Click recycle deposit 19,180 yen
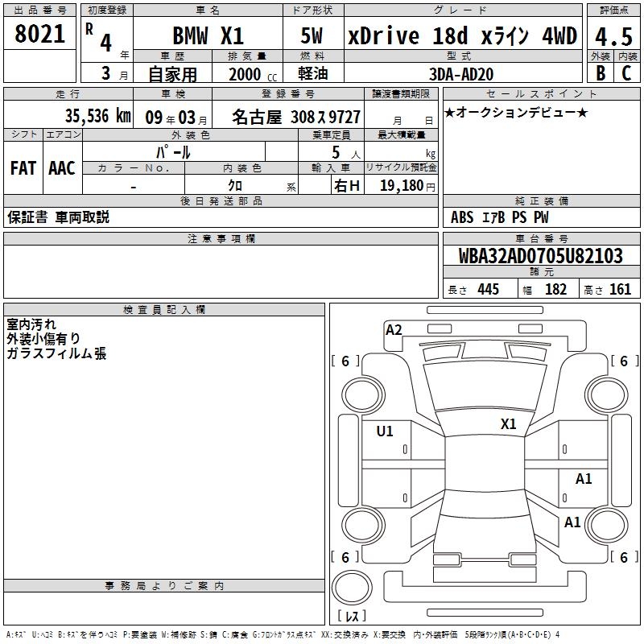 coord(407,186)
